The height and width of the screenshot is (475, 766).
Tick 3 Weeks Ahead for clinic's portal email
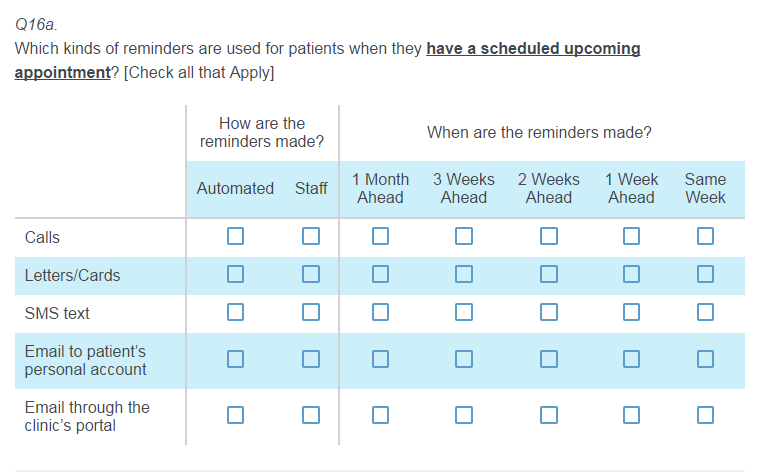pos(464,414)
